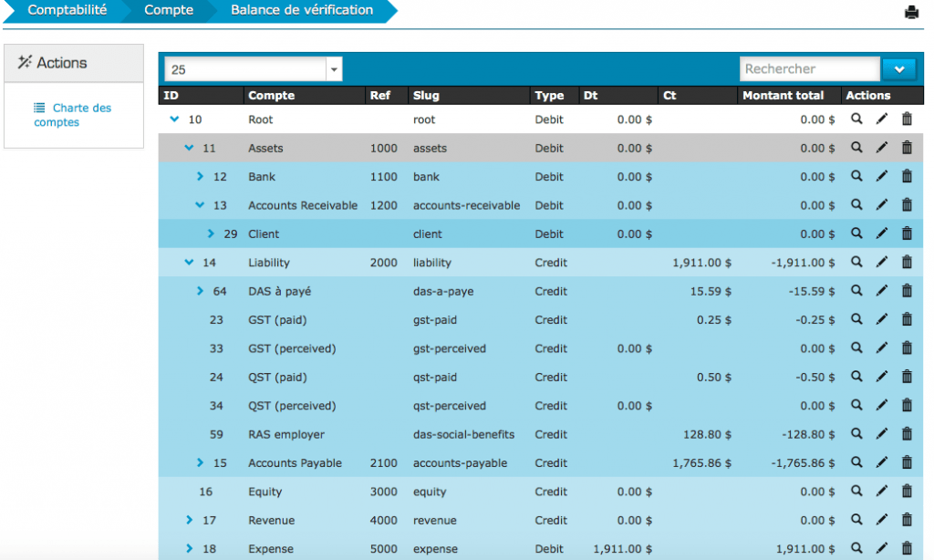Edit QST (paid) with its pencil icon
The height and width of the screenshot is (560, 934).
(x=881, y=377)
